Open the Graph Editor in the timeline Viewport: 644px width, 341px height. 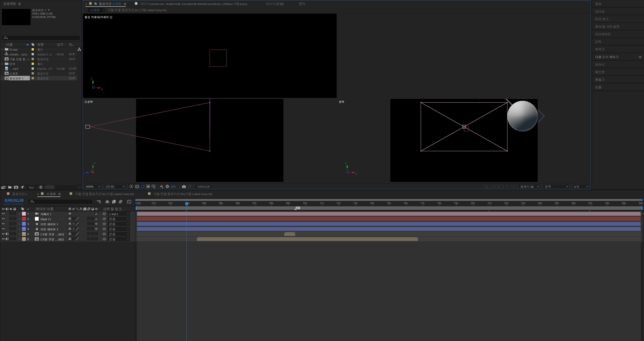[x=129, y=201]
